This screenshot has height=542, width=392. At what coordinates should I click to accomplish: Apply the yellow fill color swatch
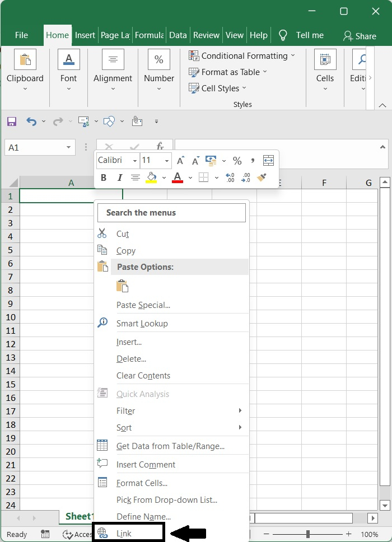pos(151,177)
